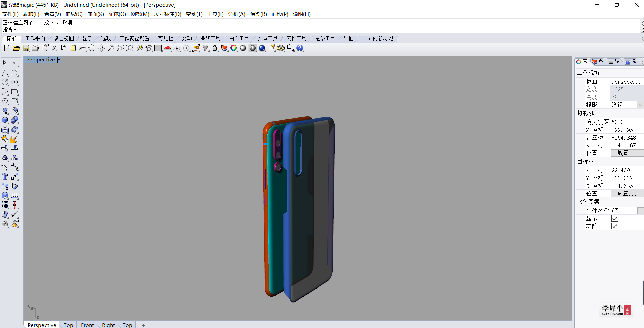
Task: Click the Zoom selected icon
Action: click(139, 48)
